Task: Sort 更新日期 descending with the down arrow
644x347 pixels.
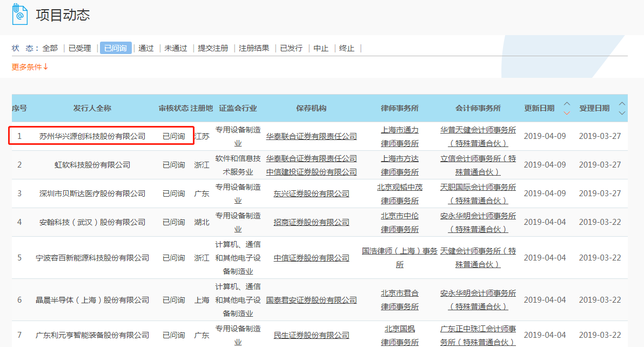Action: pyautogui.click(x=566, y=113)
